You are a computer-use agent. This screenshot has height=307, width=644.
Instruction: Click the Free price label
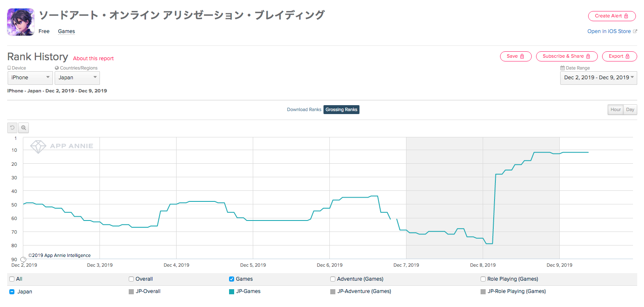click(x=44, y=31)
